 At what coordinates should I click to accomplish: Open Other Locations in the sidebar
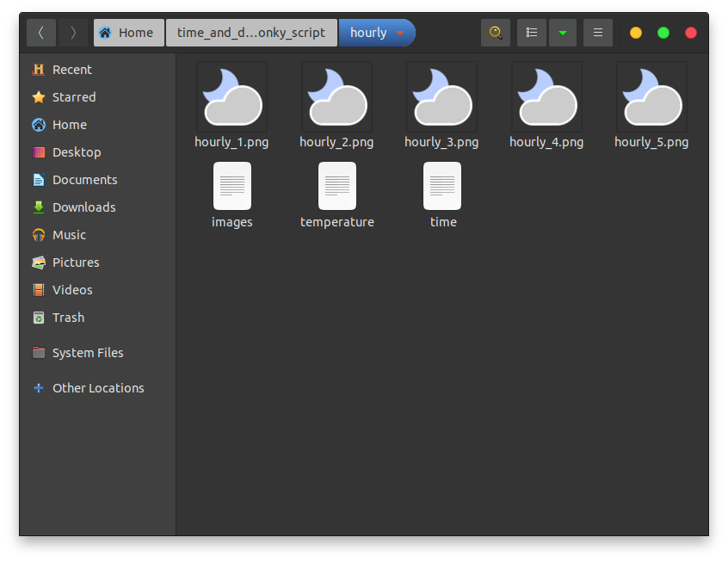(x=97, y=388)
